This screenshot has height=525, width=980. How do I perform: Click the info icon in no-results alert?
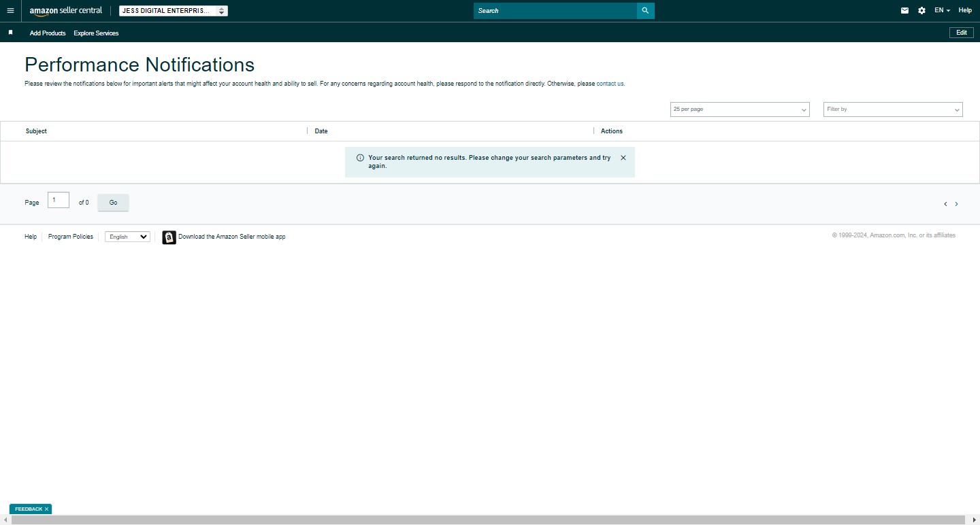(x=360, y=158)
